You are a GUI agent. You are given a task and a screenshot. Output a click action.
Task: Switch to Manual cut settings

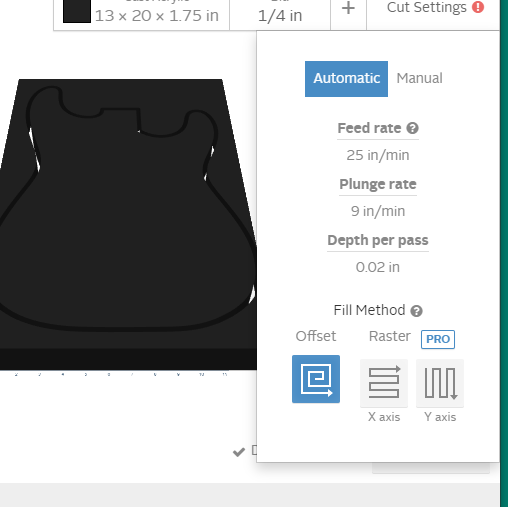coord(419,79)
